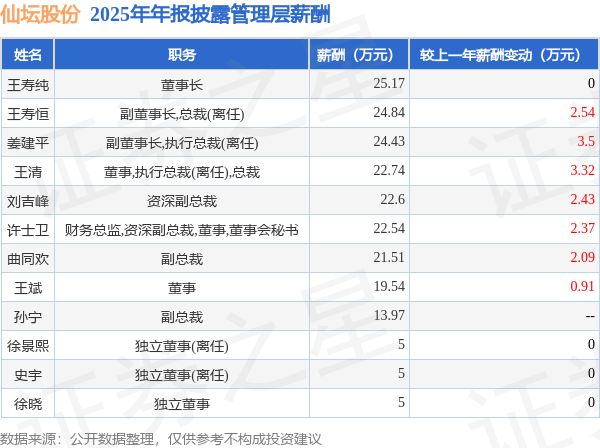
Task: Select the name cell 王斌
Action: point(28,288)
